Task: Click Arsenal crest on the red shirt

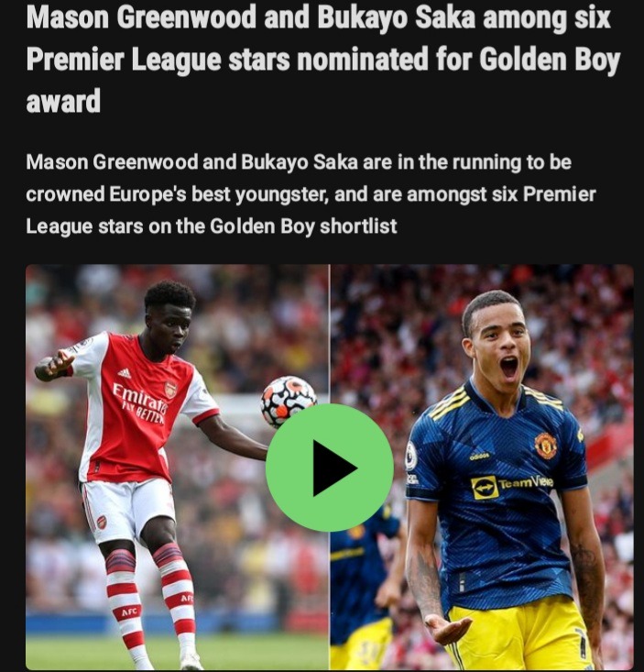Action: [170, 389]
